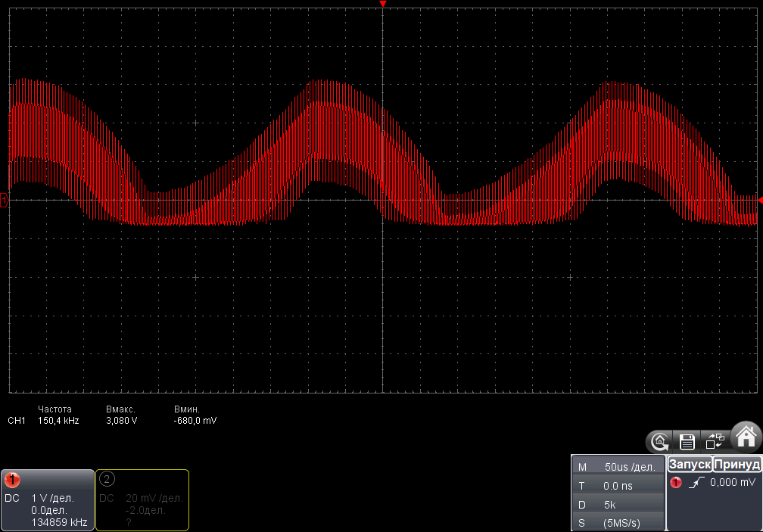Click the window swap display icon
Image resolution: width=763 pixels, height=532 pixels.
point(715,440)
